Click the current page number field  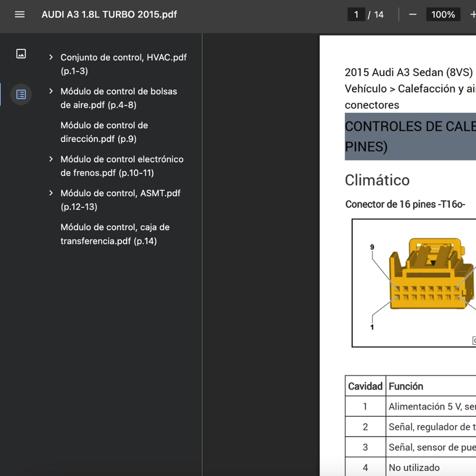tap(356, 15)
